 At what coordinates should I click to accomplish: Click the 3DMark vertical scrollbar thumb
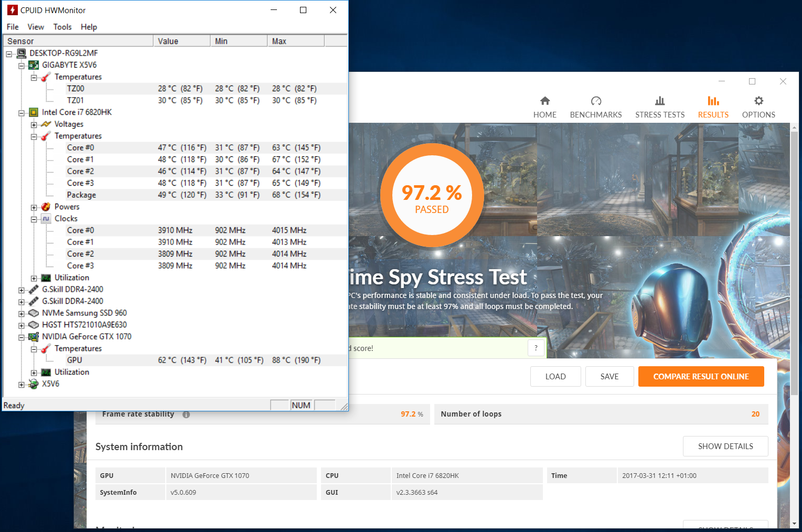click(794, 264)
